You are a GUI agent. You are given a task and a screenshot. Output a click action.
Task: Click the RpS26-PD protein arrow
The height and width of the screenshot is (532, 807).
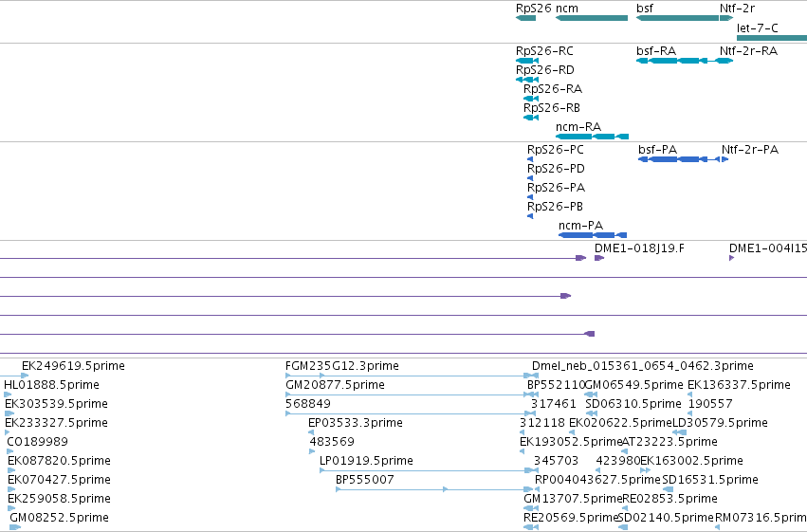click(530, 178)
